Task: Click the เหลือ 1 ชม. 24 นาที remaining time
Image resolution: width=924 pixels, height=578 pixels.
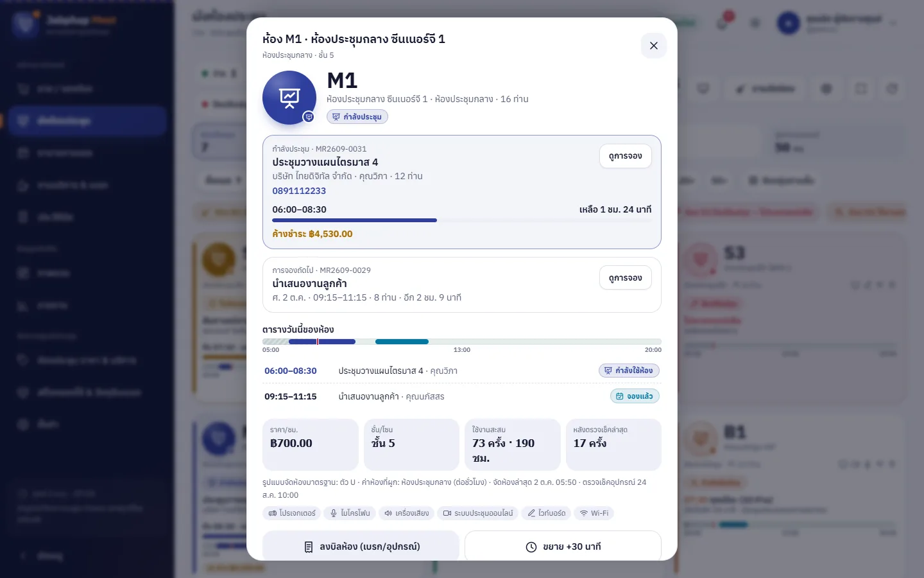Action: pos(615,209)
